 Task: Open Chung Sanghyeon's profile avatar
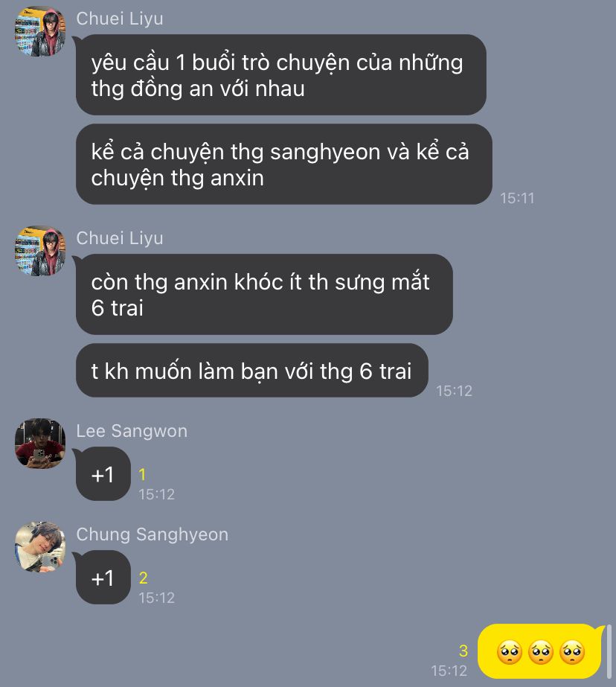coord(40,547)
